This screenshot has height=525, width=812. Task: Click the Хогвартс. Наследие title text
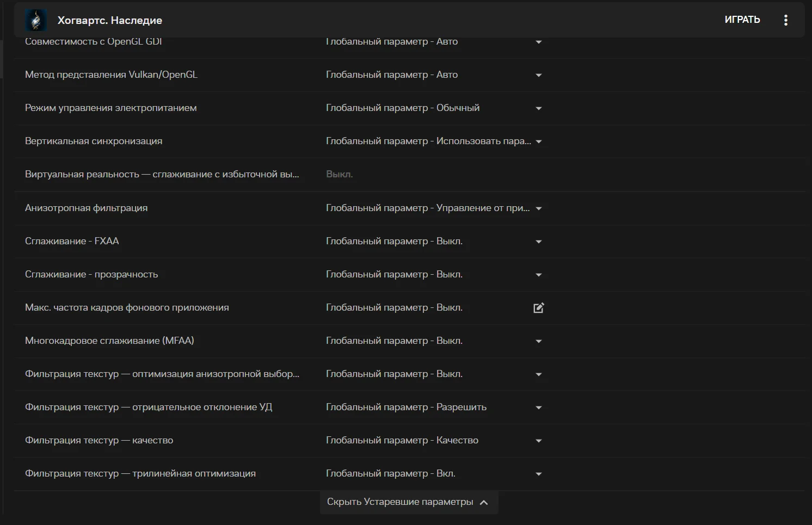(x=110, y=21)
